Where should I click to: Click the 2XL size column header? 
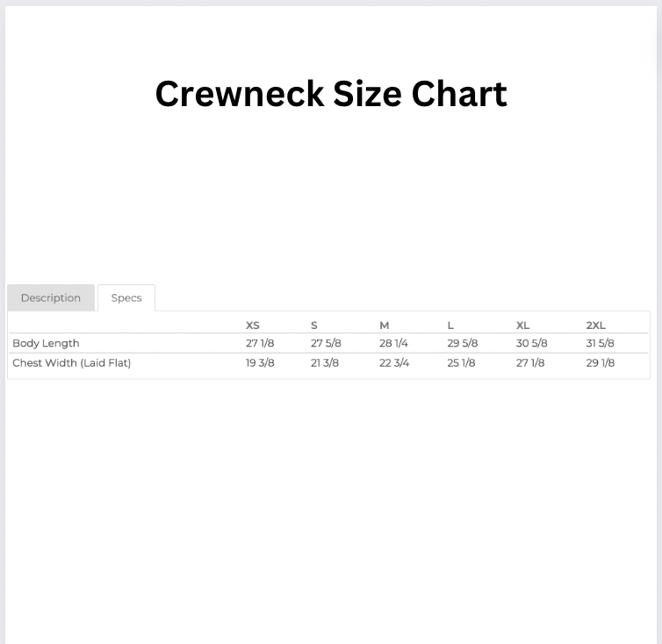(x=596, y=326)
